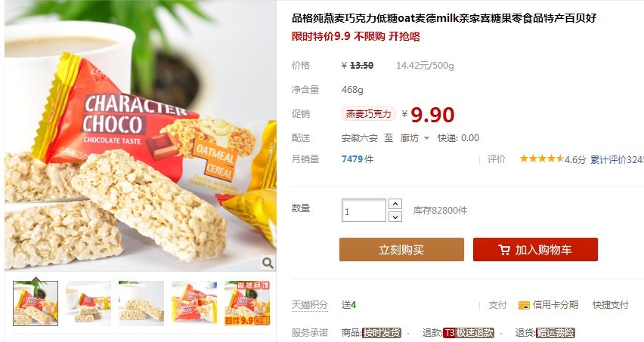Image resolution: width=644 pixels, height=342 pixels.
Task: Click the 燕麦巧克力 promotion tag
Action: click(x=369, y=113)
